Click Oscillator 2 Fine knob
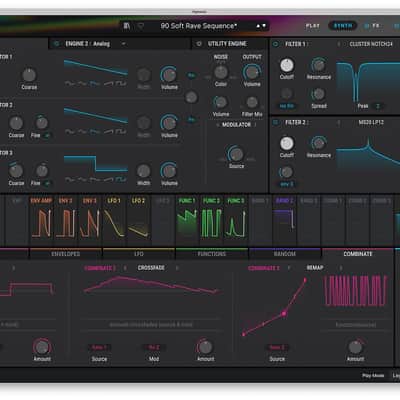The height and width of the screenshot is (400, 400). [41, 123]
